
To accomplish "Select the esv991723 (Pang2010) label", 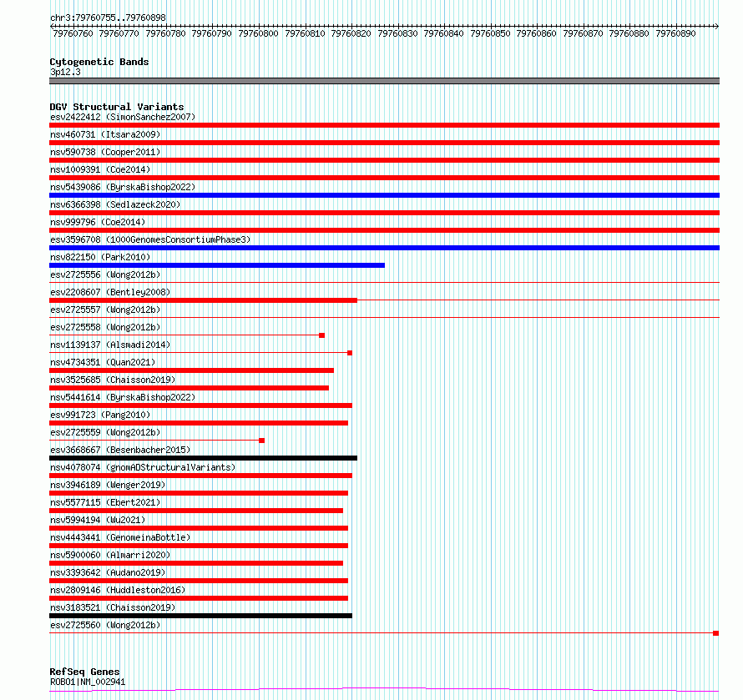I will click(x=100, y=415).
